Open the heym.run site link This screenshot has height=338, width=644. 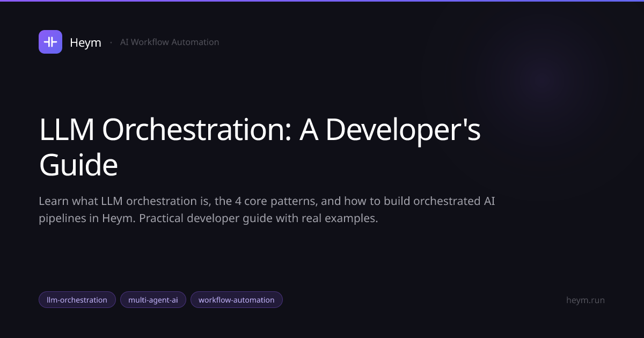coord(586,300)
